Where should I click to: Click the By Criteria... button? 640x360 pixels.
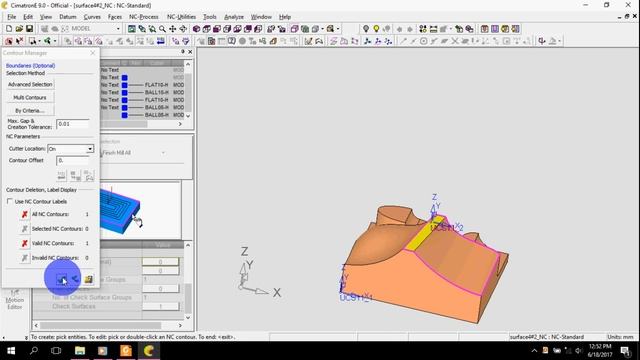click(30, 111)
